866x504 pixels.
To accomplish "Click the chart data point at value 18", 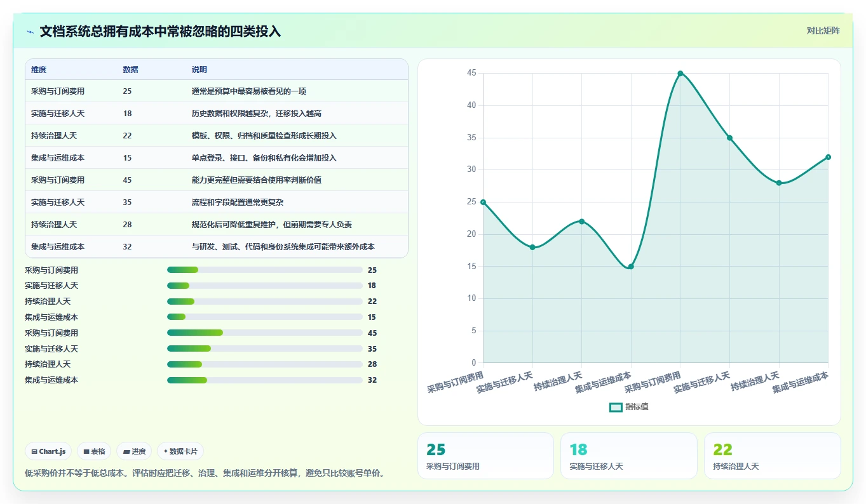I will [x=532, y=247].
